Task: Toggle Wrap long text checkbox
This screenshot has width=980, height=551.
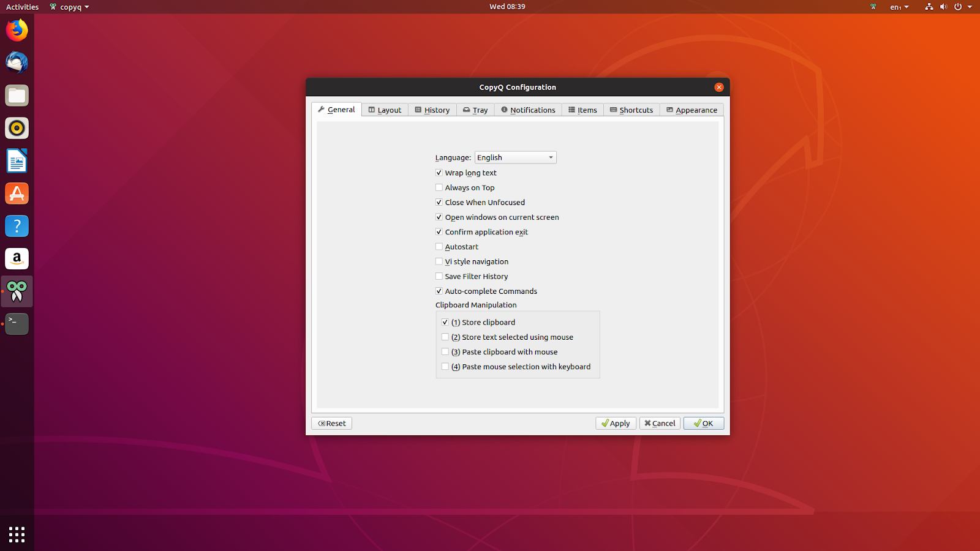Action: (439, 173)
